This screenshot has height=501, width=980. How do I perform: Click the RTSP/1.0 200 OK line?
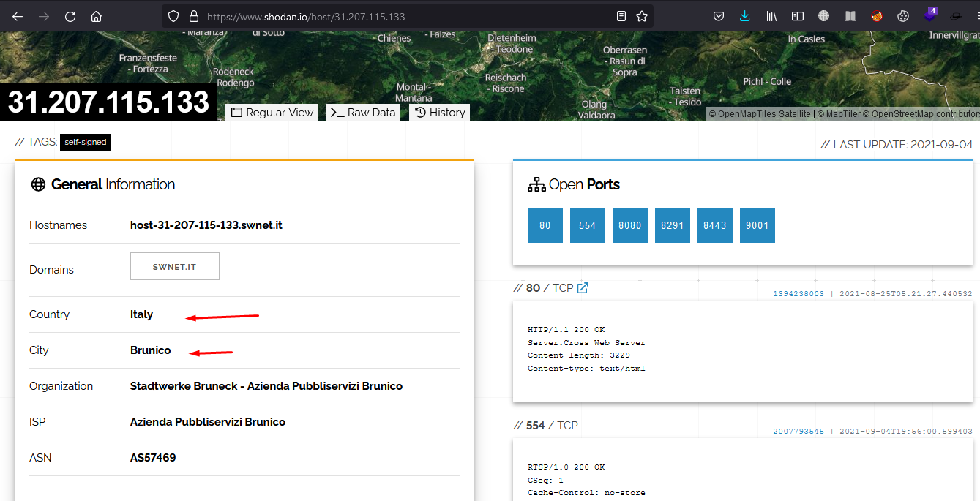pos(566,467)
